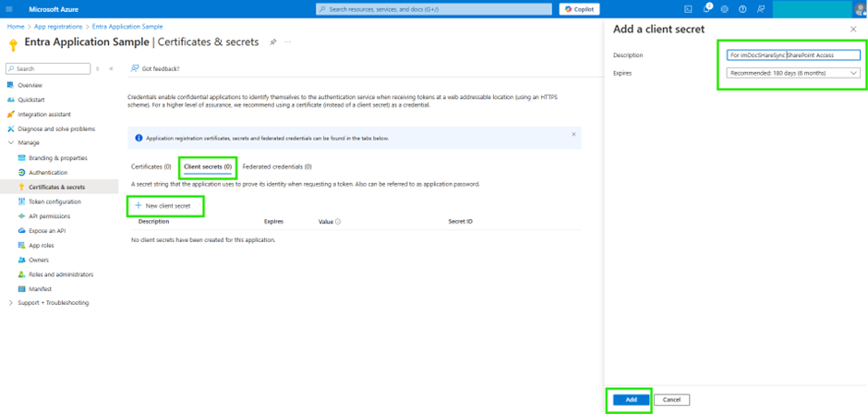The height and width of the screenshot is (414, 868).
Task: Open the top bar feedback icon
Action: [x=761, y=9]
